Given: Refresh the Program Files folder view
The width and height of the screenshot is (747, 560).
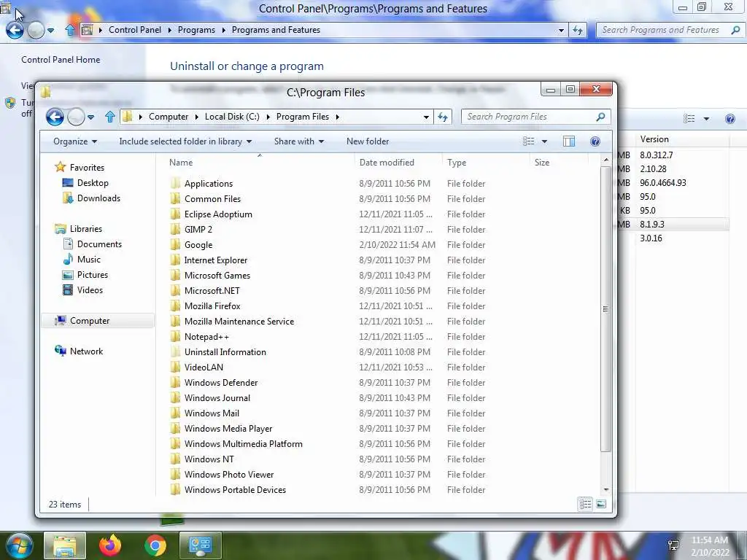Looking at the screenshot, I should click(443, 117).
